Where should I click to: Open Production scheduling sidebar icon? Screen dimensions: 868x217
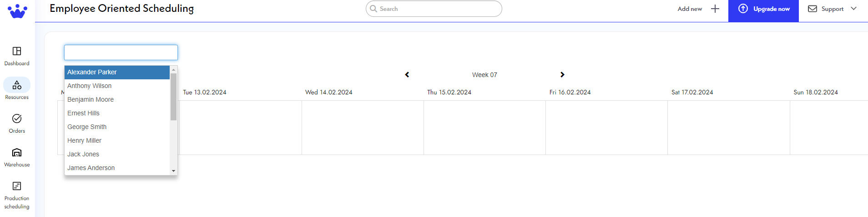[x=17, y=186]
